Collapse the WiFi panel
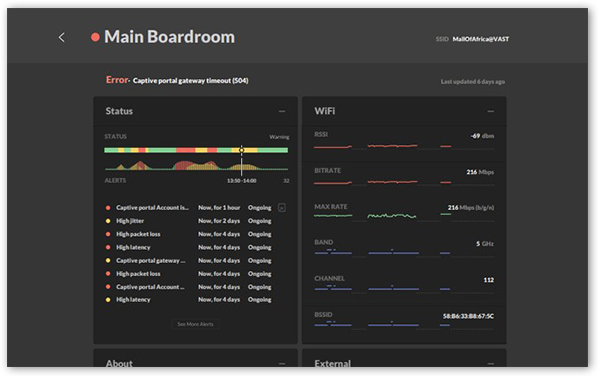The image size is (600, 378). tap(491, 111)
